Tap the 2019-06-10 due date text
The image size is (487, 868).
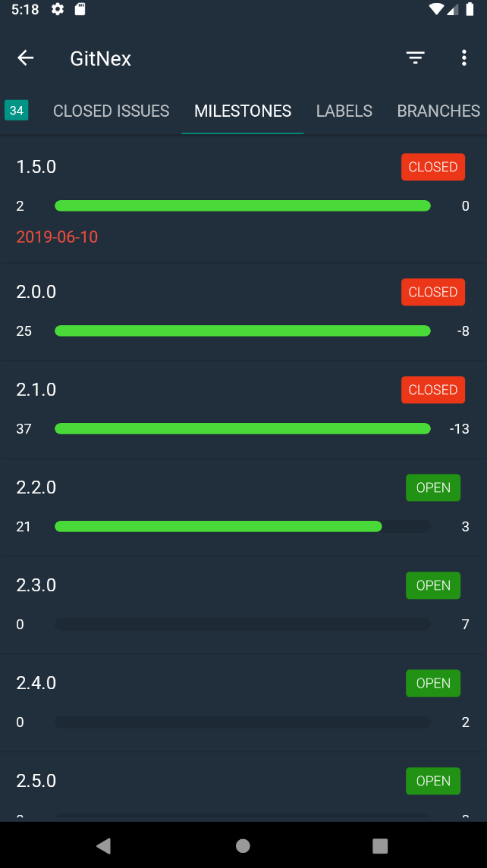57,237
